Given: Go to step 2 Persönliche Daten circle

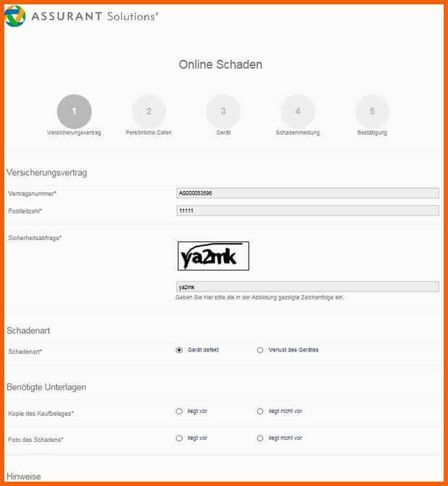Looking at the screenshot, I should pos(149,111).
